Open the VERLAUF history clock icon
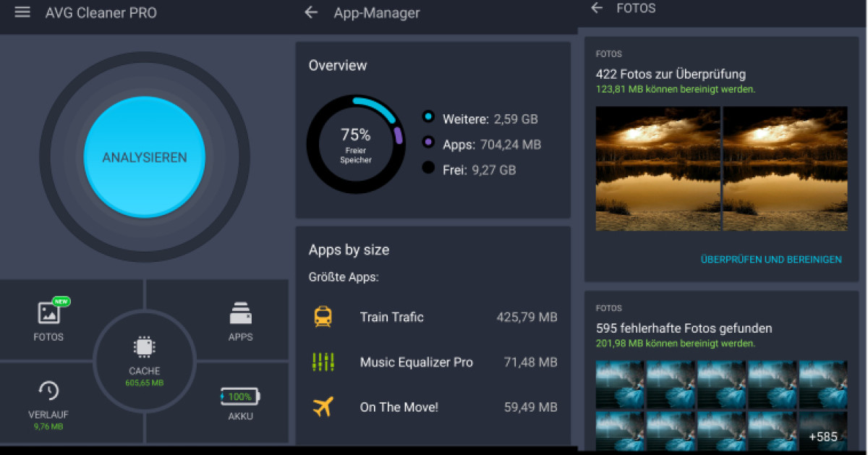This screenshot has height=455, width=868. pos(48,391)
